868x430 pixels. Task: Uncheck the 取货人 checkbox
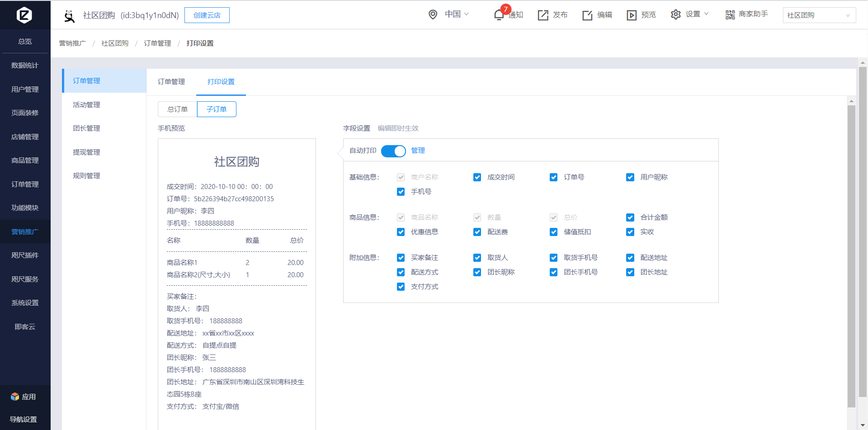477,258
